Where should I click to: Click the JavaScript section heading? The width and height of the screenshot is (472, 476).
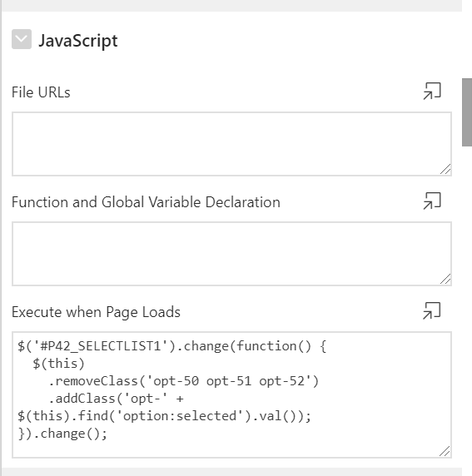point(78,41)
